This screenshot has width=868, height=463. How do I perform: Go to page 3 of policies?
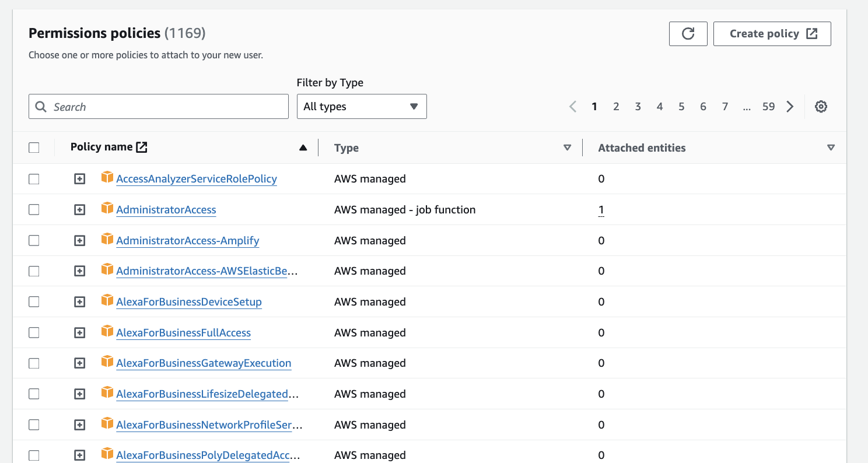tap(638, 107)
